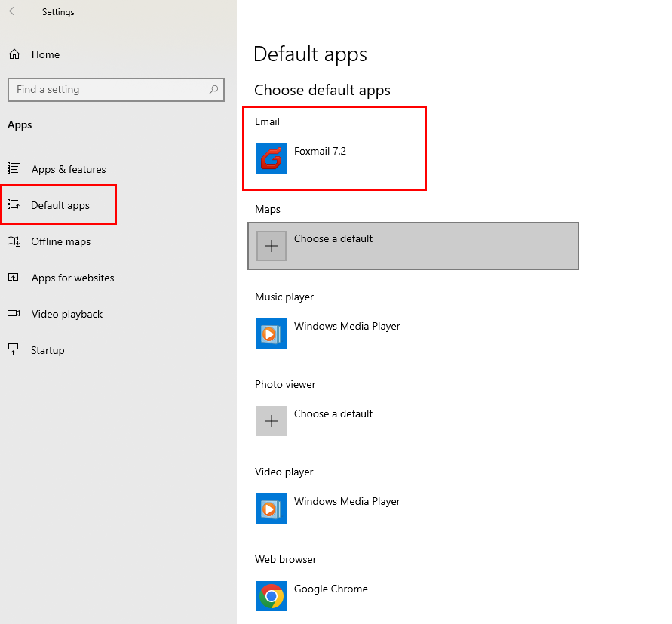
Task: Click the plus icon under Maps
Action: (x=272, y=246)
